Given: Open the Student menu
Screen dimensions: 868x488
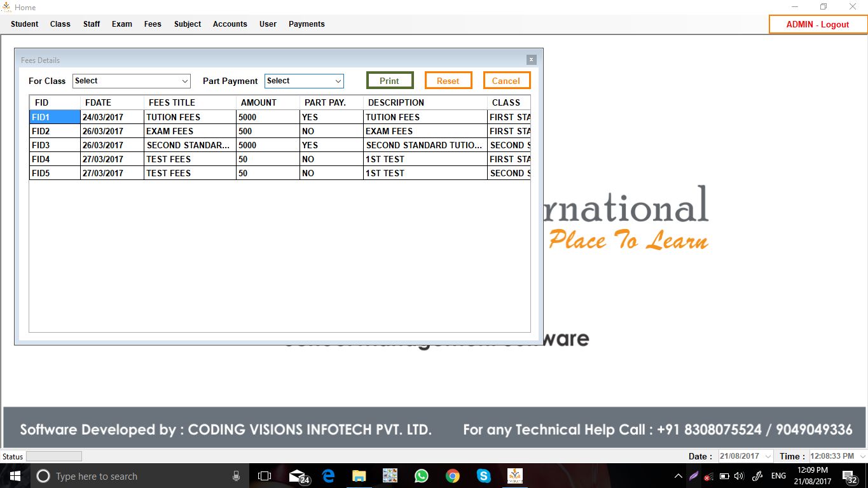Looking at the screenshot, I should click(x=25, y=24).
